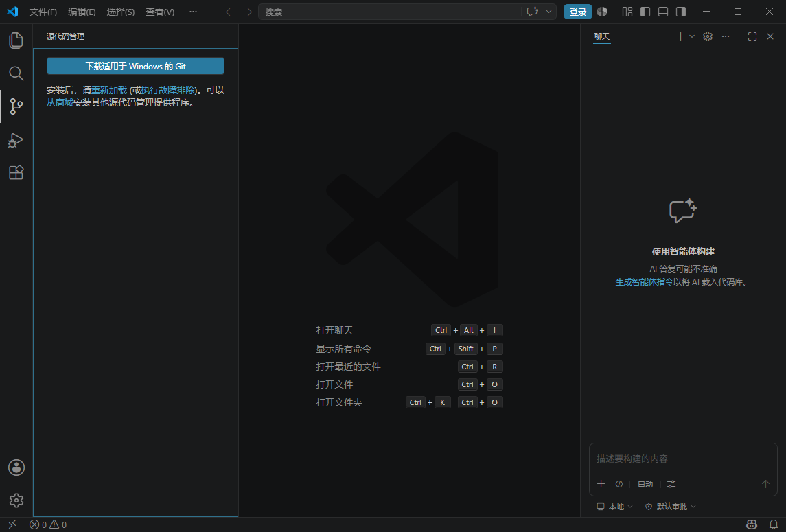This screenshot has width=786, height=532.
Task: Click the 执行故障排除 link
Action: point(167,90)
